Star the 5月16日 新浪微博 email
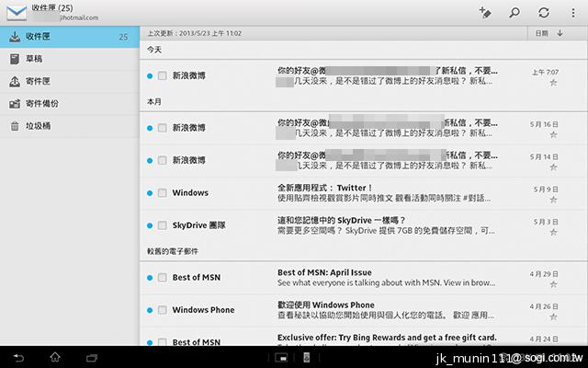This screenshot has height=368, width=588. [x=553, y=134]
